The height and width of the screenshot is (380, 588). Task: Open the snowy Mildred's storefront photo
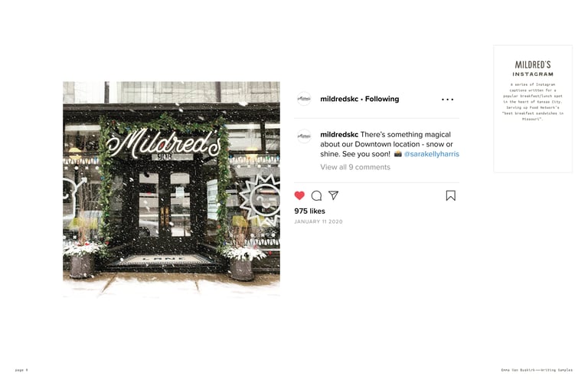(x=171, y=189)
